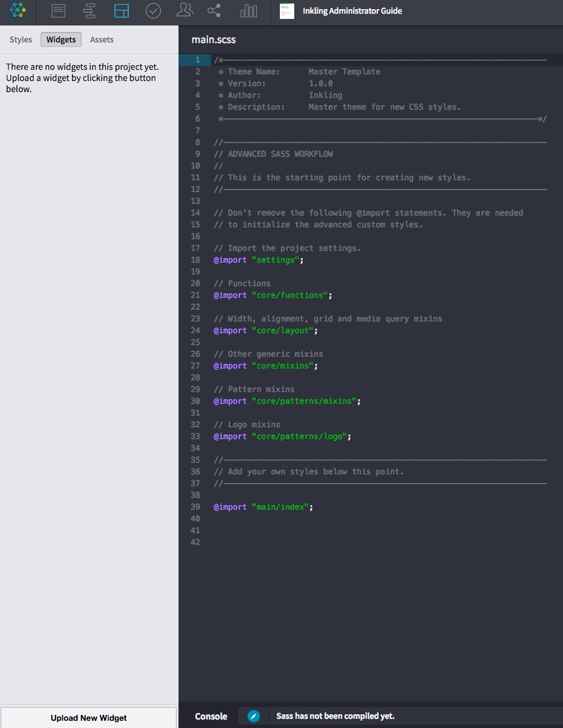Screen dimensions: 563x728
Task: Click the Inkling logo in the toolbar
Action: [17, 11]
